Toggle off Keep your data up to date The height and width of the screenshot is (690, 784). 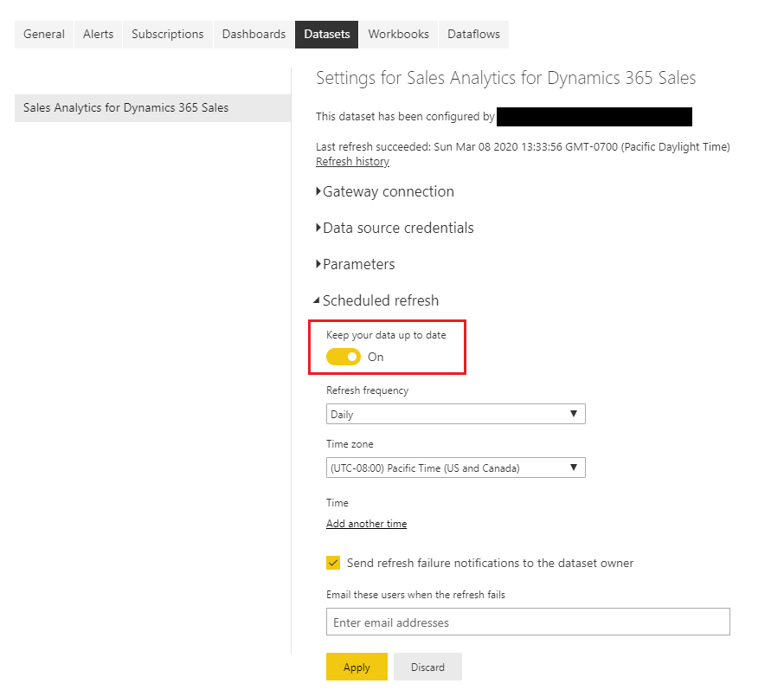tap(344, 357)
